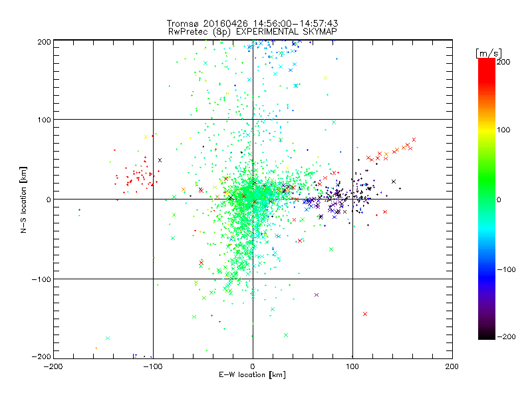Screen dimensions: 532x399
Task: Click the plot title line 'Tromsø 20160426 14:56:00-14:57:43'
Action: 252,23
